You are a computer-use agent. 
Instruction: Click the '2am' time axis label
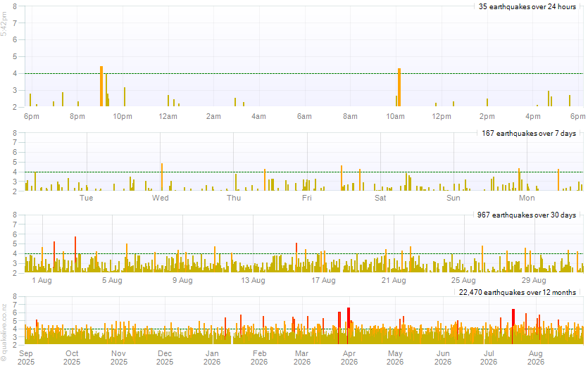(x=213, y=117)
